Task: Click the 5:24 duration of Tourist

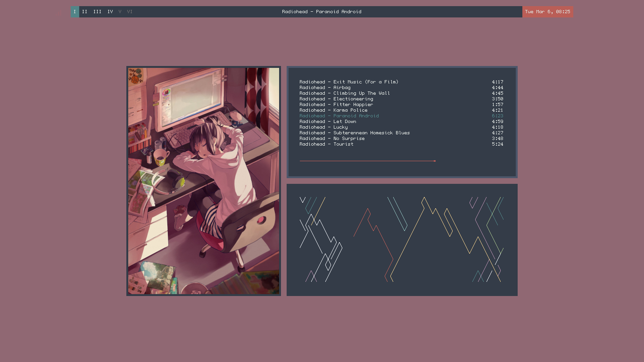Action: click(x=497, y=144)
